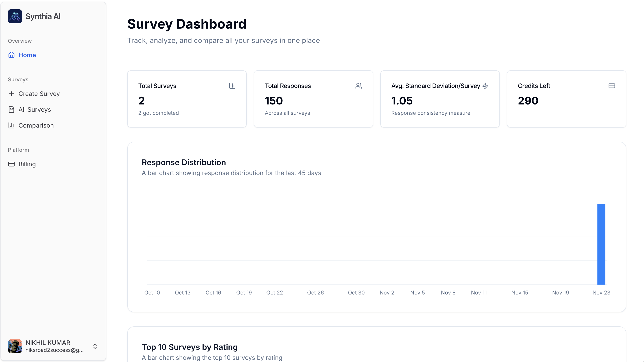Click the credit card icon beside Billing

tap(11, 164)
